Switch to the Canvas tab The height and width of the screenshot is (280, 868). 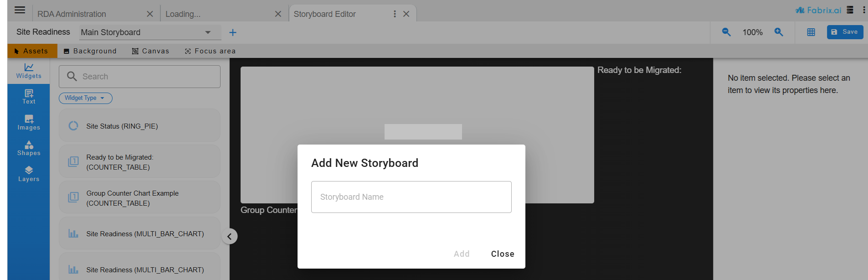150,51
